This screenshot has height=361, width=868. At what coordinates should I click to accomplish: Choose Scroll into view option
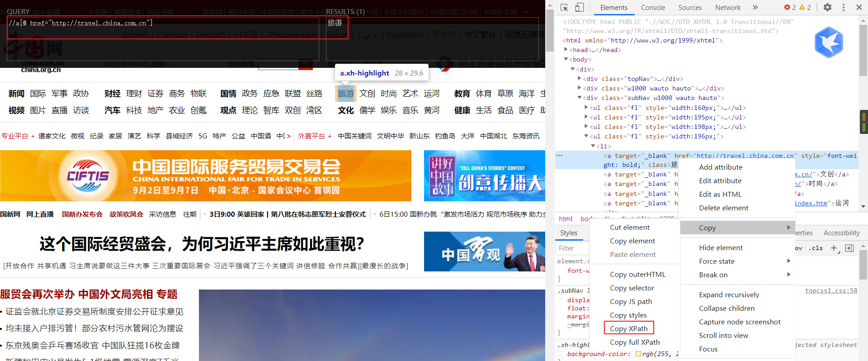(723, 335)
